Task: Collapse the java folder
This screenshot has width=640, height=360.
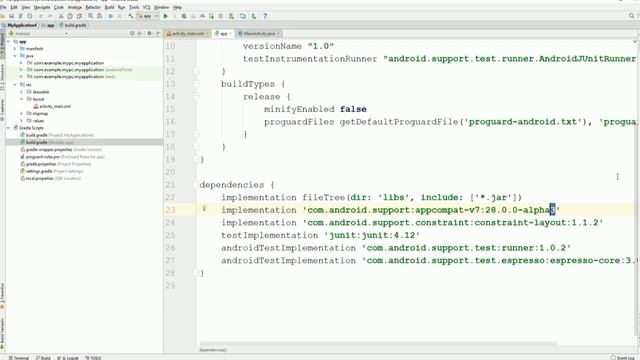Action: click(x=15, y=56)
